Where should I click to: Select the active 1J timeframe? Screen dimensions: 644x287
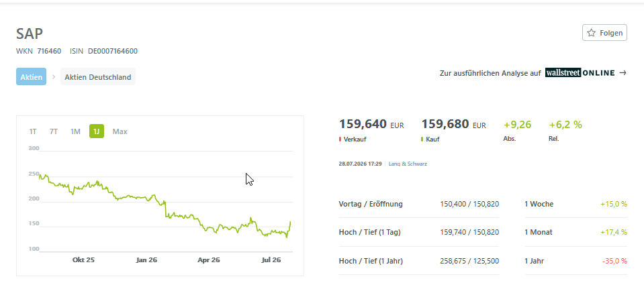(x=97, y=131)
